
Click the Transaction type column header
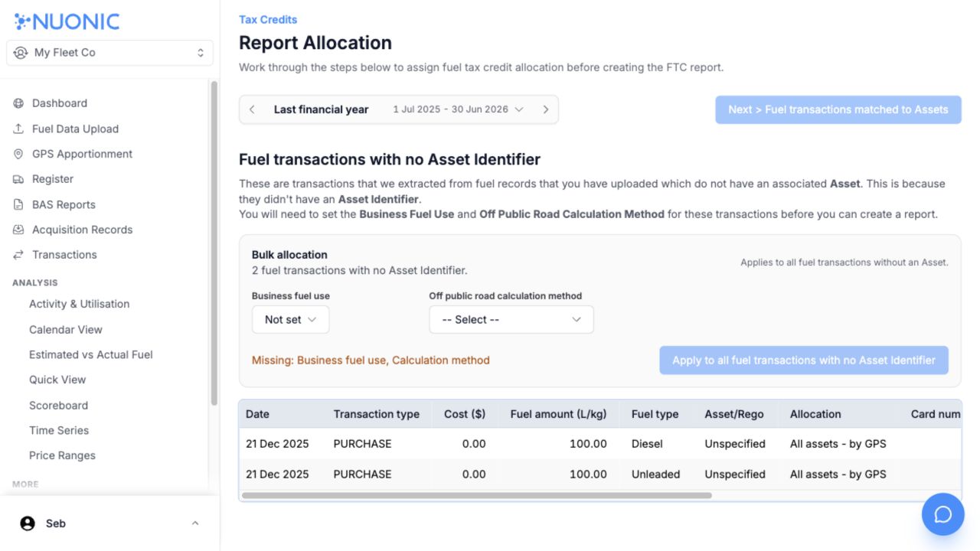click(376, 414)
